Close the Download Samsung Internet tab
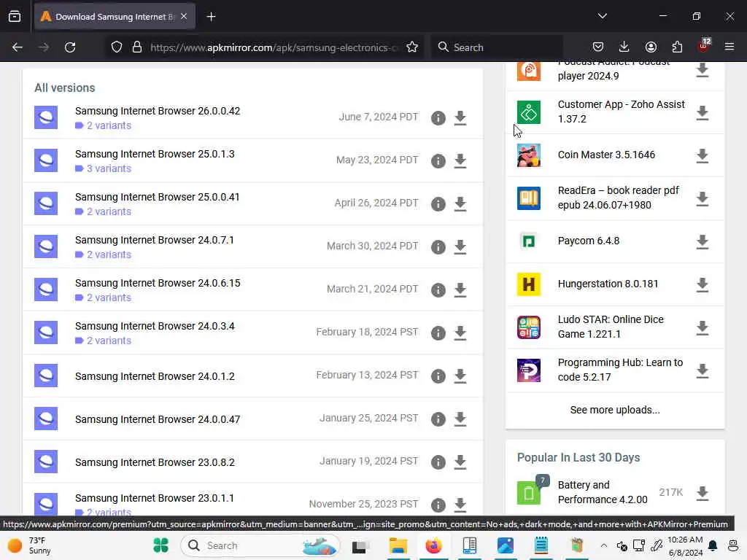The image size is (747, 560). click(x=184, y=17)
